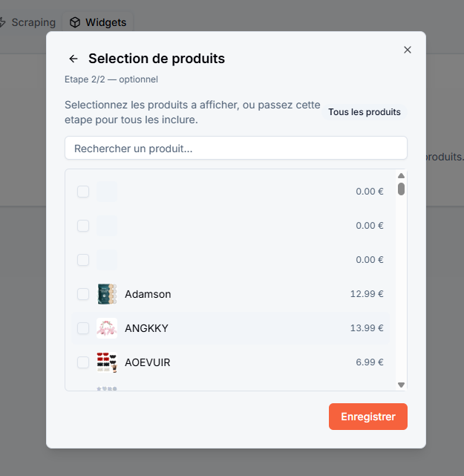Screen dimensions: 464x476
Task: Tick the third unnamed 0.00 € checkbox
Action: 83,260
